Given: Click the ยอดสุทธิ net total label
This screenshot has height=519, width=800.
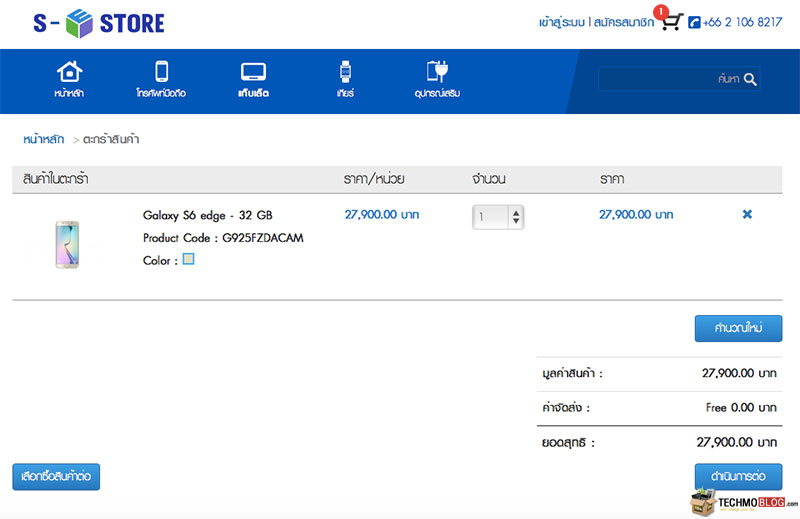Looking at the screenshot, I should pyautogui.click(x=568, y=442).
